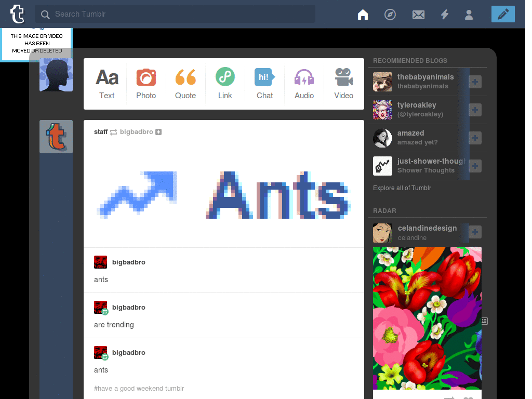
Task: Open bigbadbro above the last 'ants' text
Action: click(x=129, y=353)
